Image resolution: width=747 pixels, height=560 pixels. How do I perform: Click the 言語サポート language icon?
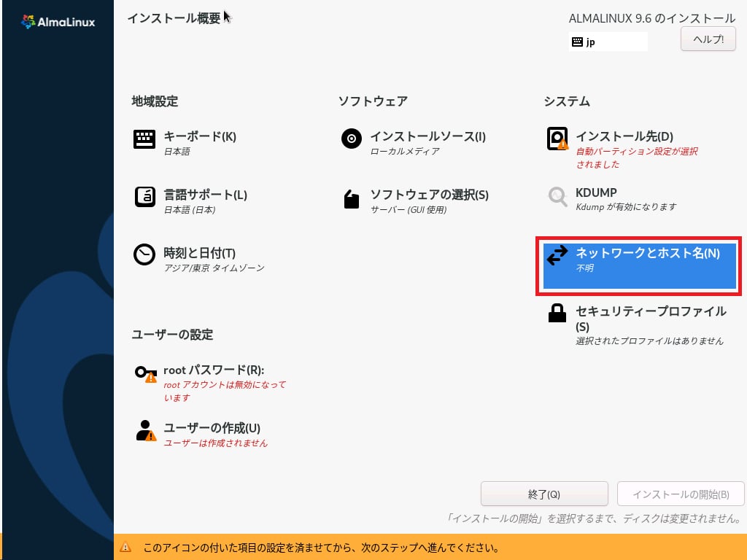144,198
